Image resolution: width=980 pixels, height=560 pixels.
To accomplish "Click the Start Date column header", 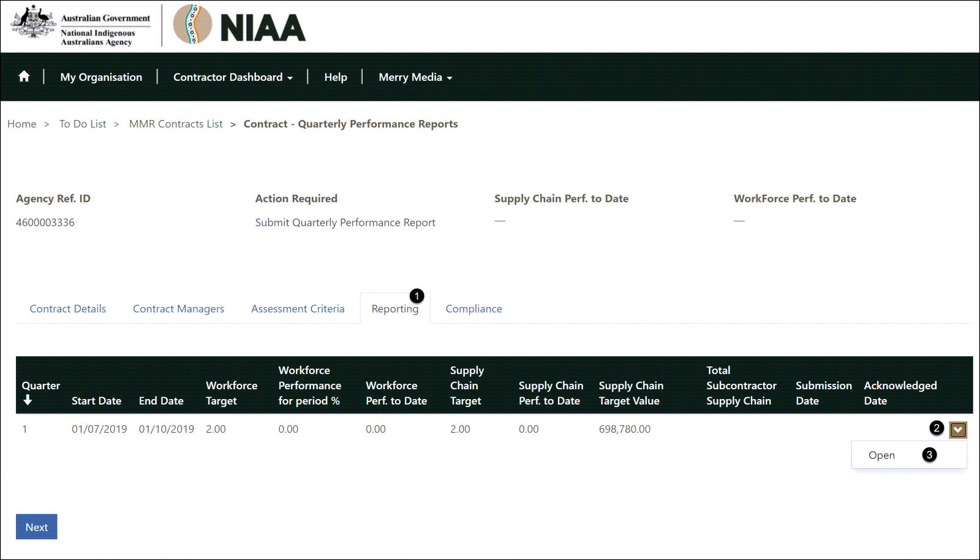I will (96, 401).
